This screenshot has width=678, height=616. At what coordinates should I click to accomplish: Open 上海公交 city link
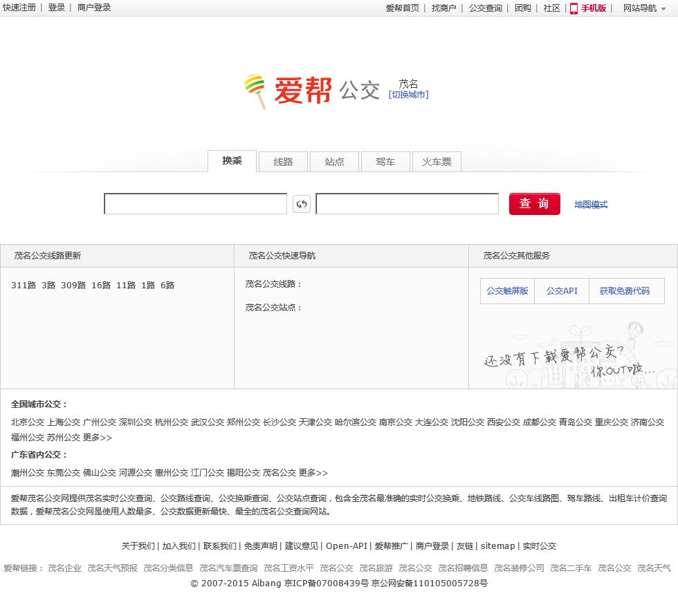(64, 422)
